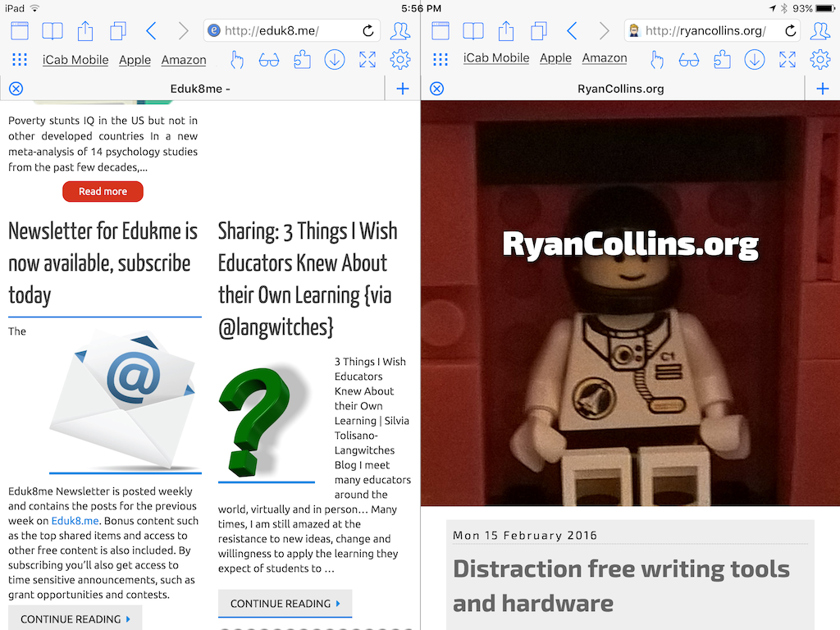
Task: Go back in right browser pane
Action: point(572,31)
